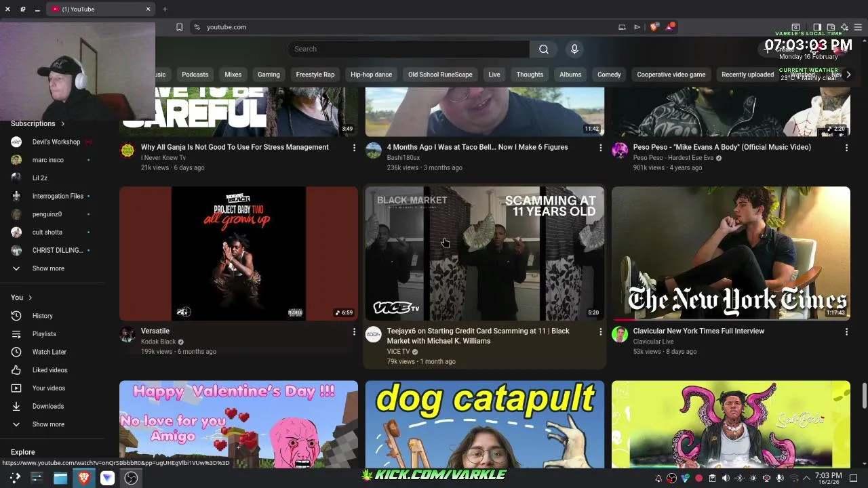Select the Gaming filter chip
This screenshot has height=488, width=868.
point(269,75)
